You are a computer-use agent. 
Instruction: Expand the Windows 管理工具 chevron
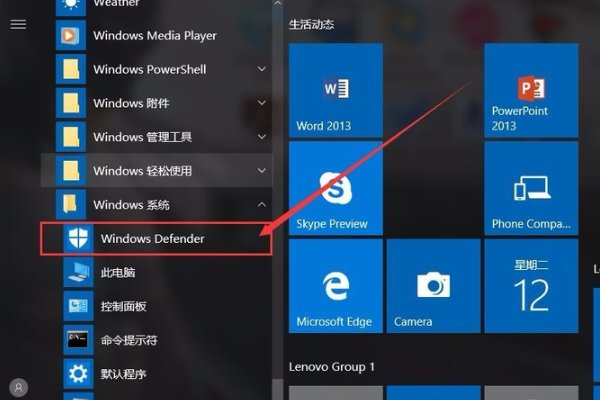[x=262, y=137]
